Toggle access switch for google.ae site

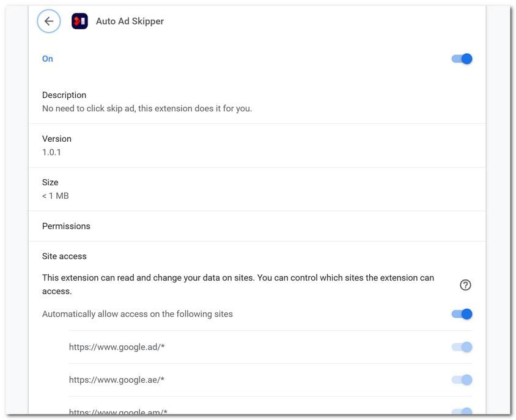462,380
